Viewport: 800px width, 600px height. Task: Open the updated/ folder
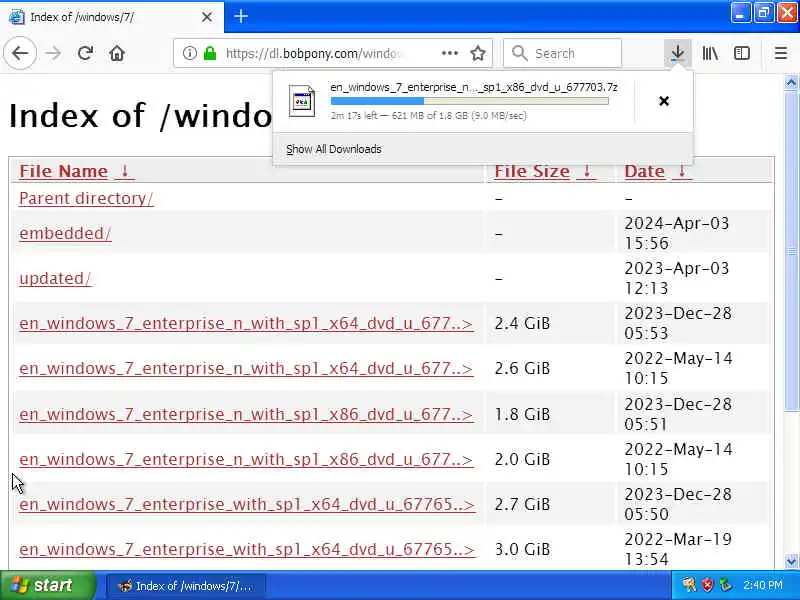[x=55, y=279]
